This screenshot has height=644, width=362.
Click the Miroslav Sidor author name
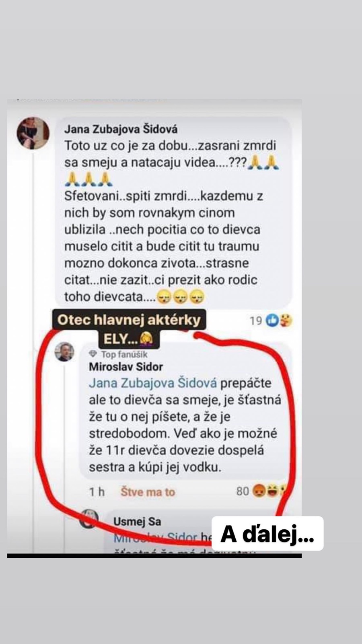(x=125, y=367)
